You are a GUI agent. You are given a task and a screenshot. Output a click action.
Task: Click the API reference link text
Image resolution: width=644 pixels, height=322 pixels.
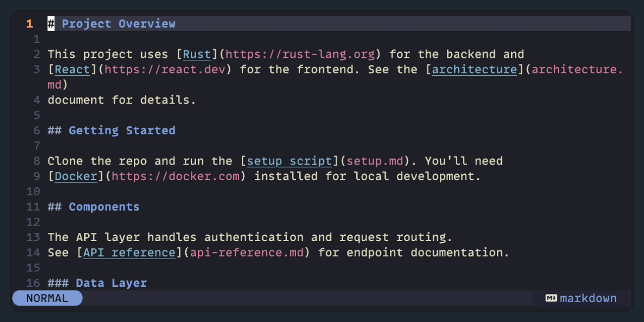tap(129, 253)
